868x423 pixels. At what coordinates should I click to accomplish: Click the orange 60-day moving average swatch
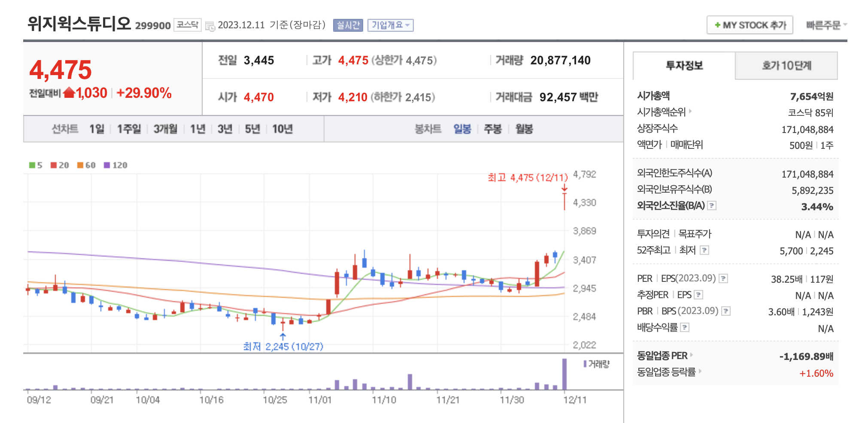pyautogui.click(x=80, y=165)
